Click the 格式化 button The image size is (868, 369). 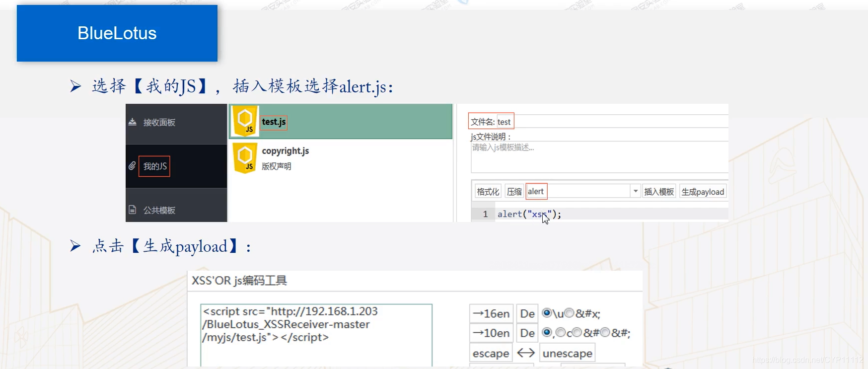(488, 192)
